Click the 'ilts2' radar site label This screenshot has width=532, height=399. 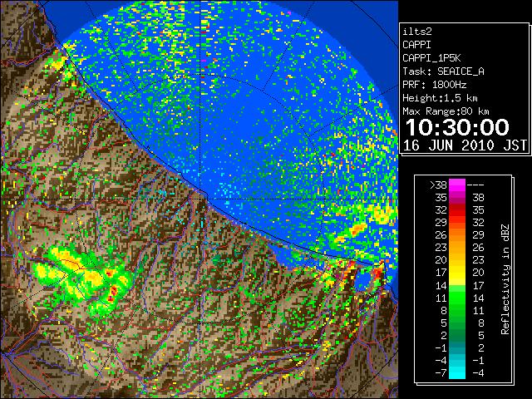(x=417, y=32)
